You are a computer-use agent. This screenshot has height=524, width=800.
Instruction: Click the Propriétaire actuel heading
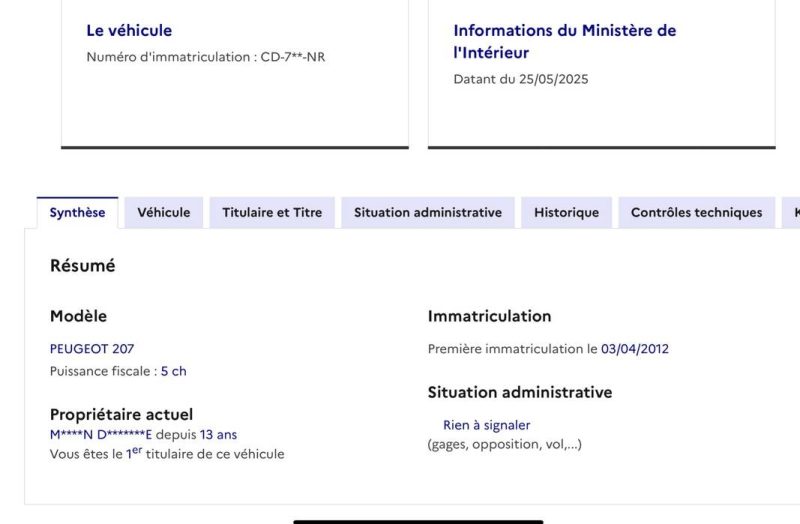pyautogui.click(x=121, y=414)
